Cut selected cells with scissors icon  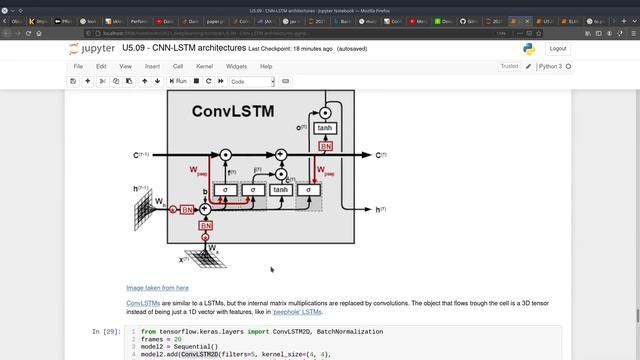102,81
